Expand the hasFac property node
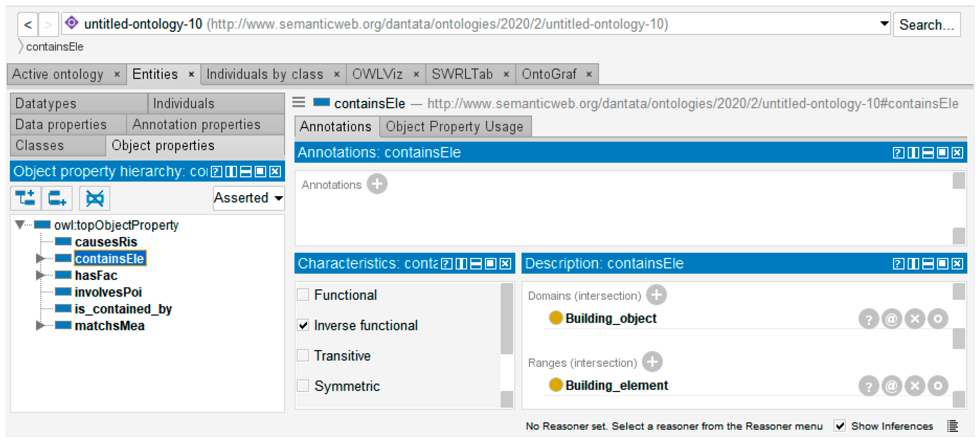Viewport: 980px width, 443px height. point(39,275)
